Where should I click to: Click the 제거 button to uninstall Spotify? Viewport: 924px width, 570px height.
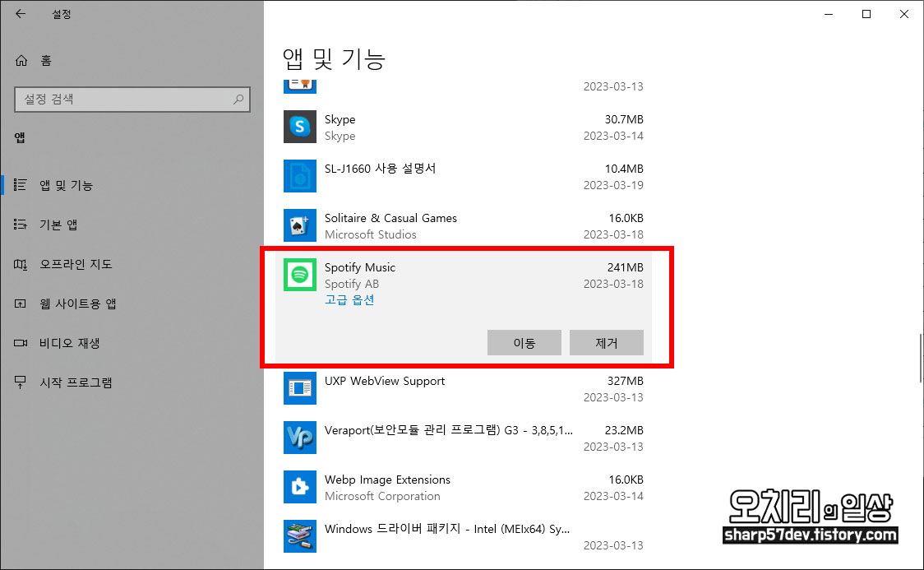coord(607,342)
